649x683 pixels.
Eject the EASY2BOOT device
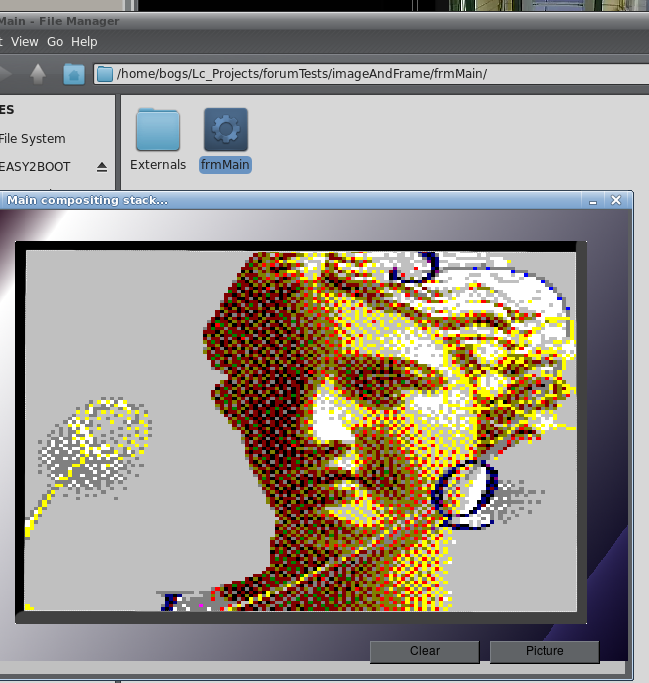pyautogui.click(x=101, y=167)
